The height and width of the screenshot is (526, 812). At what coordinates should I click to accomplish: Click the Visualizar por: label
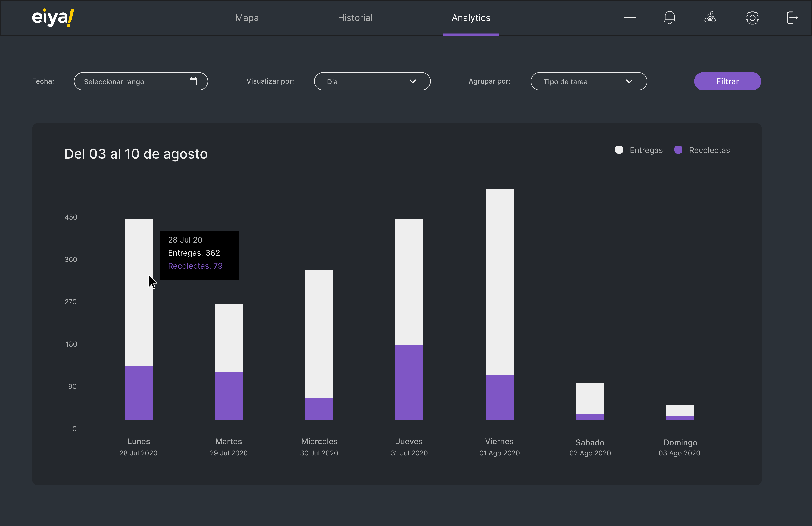coord(270,81)
